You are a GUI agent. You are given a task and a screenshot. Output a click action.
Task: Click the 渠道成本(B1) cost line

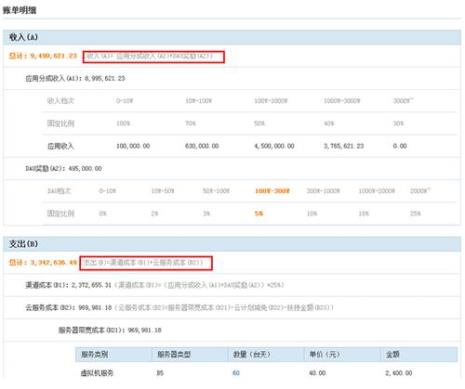coord(155,285)
